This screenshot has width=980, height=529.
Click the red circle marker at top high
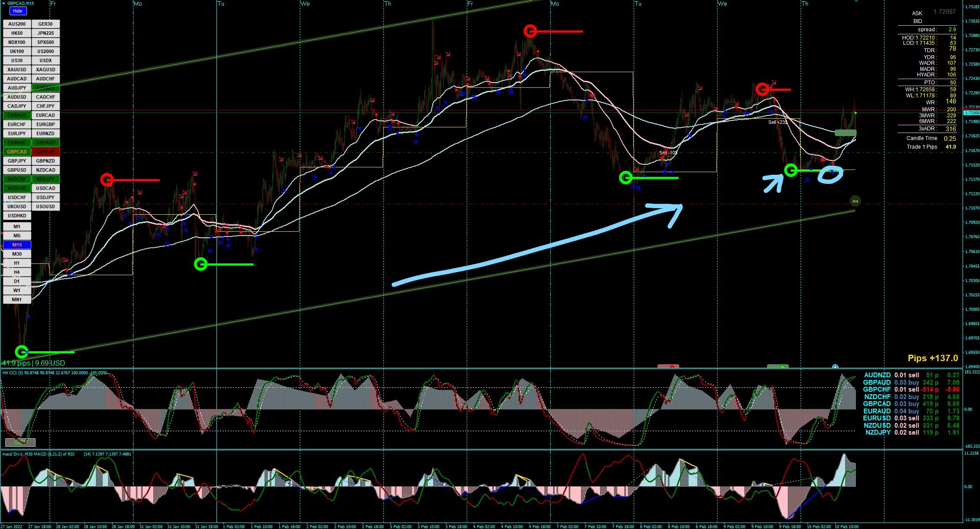tap(530, 31)
